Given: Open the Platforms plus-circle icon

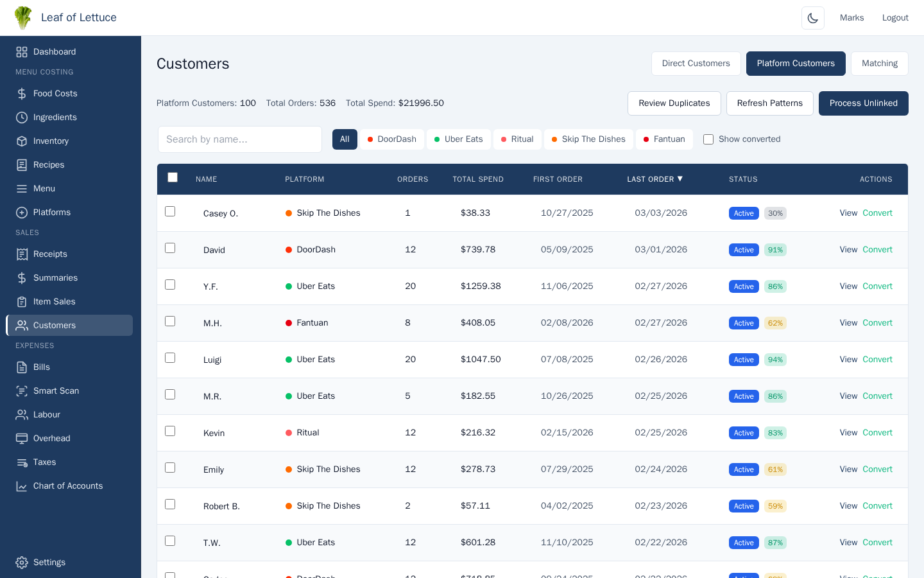Looking at the screenshot, I should 22,212.
